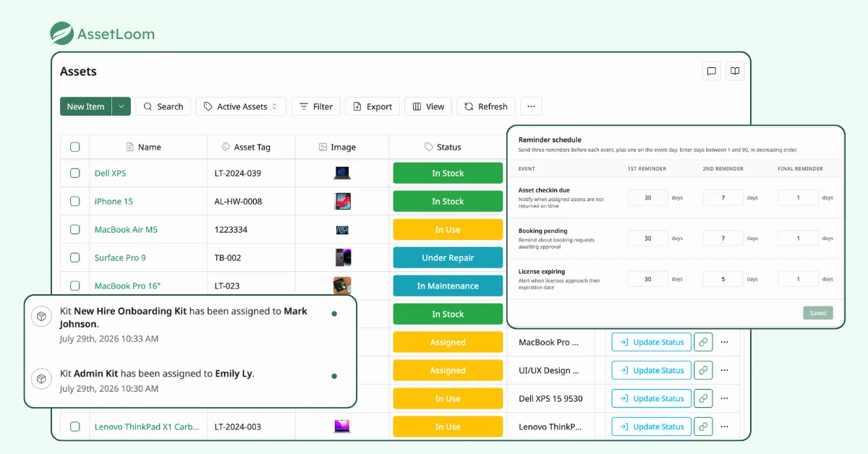Check the Dell XPS row checkbox
This screenshot has height=454, width=868.
pos(75,173)
